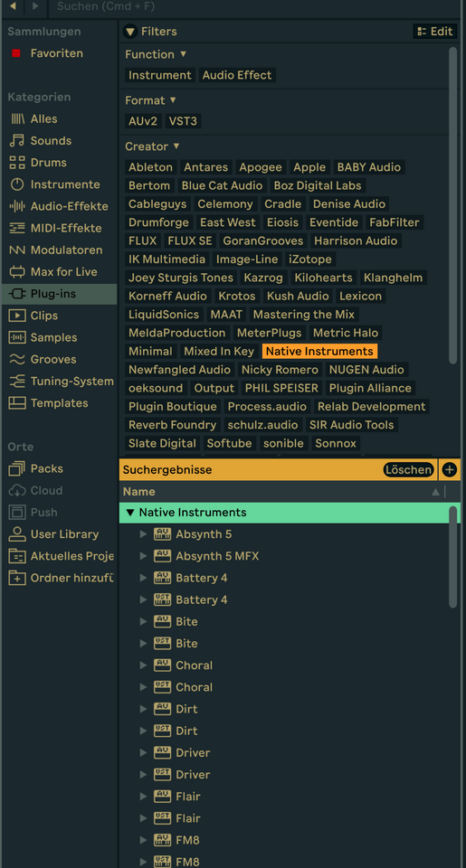The height and width of the screenshot is (868, 466).
Task: Click the Instrumente power-dial icon
Action: click(17, 184)
